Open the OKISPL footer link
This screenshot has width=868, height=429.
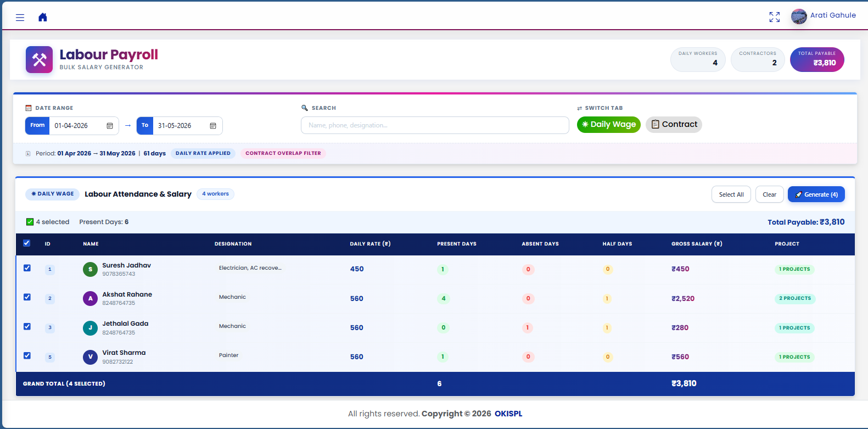click(x=508, y=414)
